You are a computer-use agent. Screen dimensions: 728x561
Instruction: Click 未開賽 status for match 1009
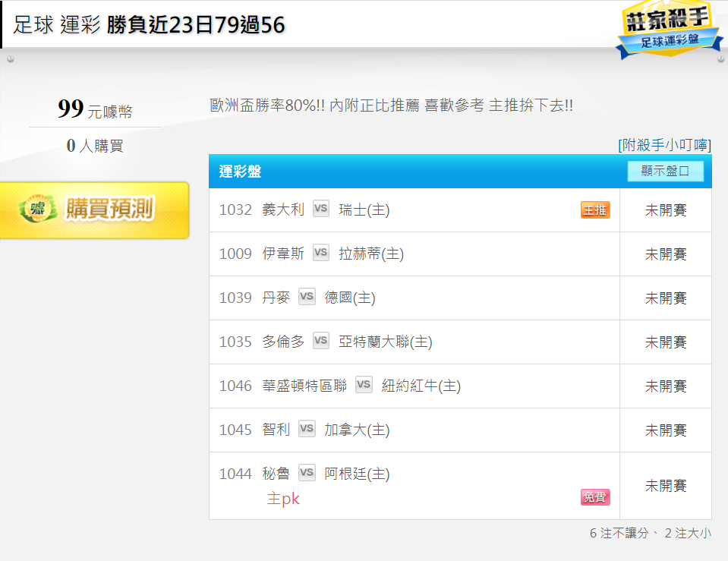[666, 254]
